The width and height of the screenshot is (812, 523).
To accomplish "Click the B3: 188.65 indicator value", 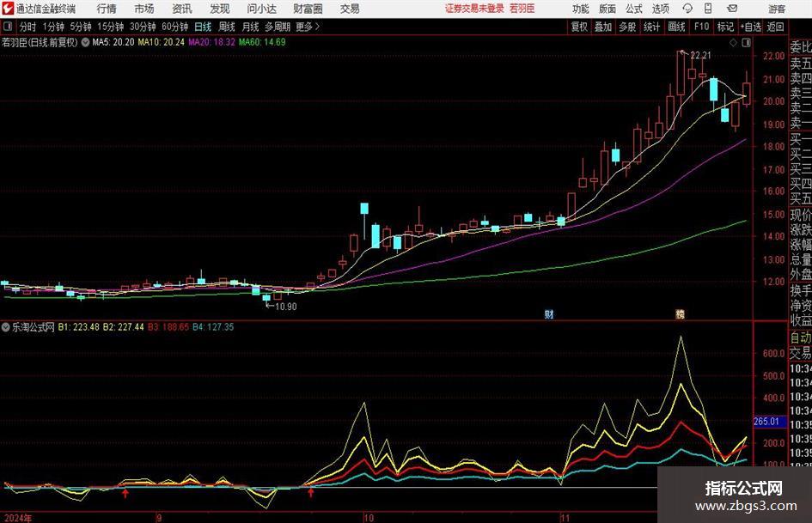I will click(168, 327).
